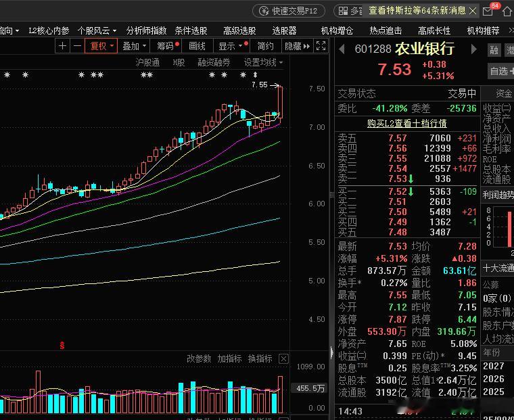Open the 显示 display dropdown
514x420 pixels.
[231, 46]
